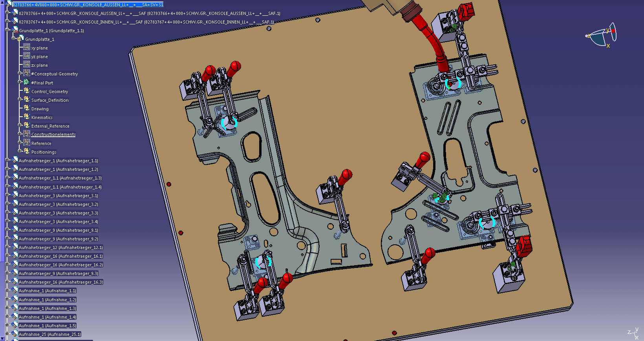Select Aufnahmetraeger_3 (Aufnahmetraeger_3.2) label
The image size is (644, 341).
pyautogui.click(x=59, y=204)
